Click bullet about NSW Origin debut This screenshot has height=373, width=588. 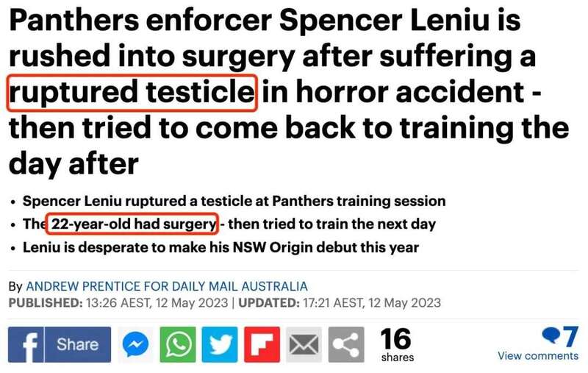(221, 248)
